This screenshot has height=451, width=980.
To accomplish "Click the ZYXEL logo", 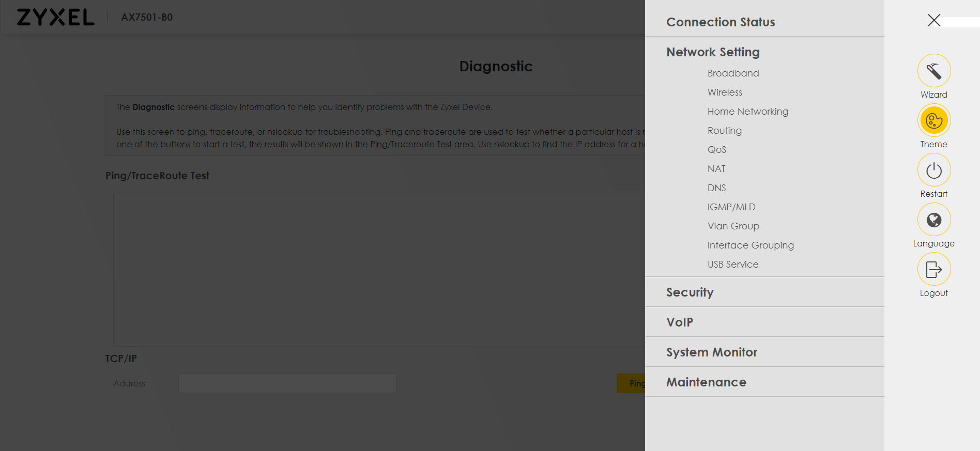I will click(55, 17).
